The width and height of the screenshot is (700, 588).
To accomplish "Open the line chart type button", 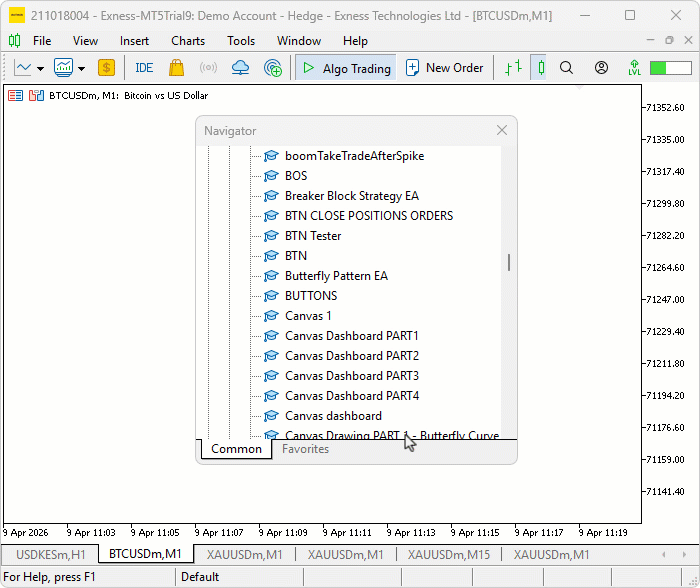I will (x=22, y=68).
